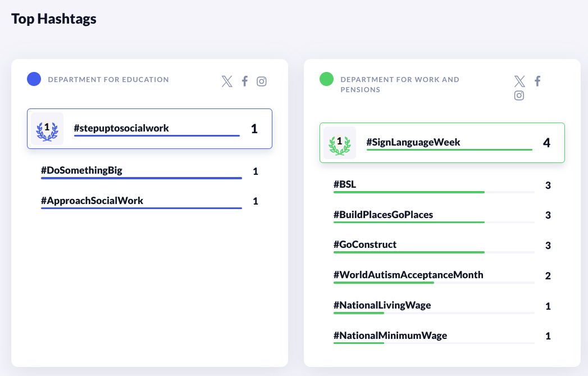588x376 pixels.
Task: Select the green Work and Pensions color dot
Action: click(326, 79)
